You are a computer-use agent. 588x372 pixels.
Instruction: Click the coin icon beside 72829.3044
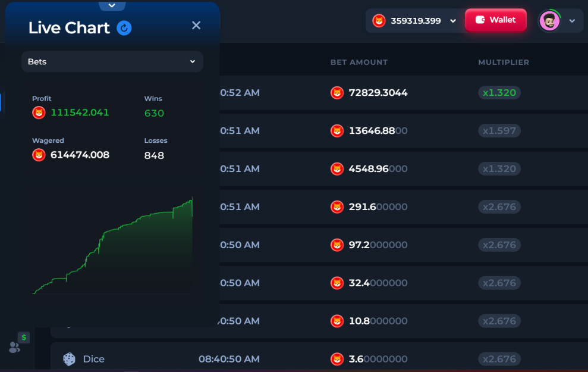click(337, 93)
